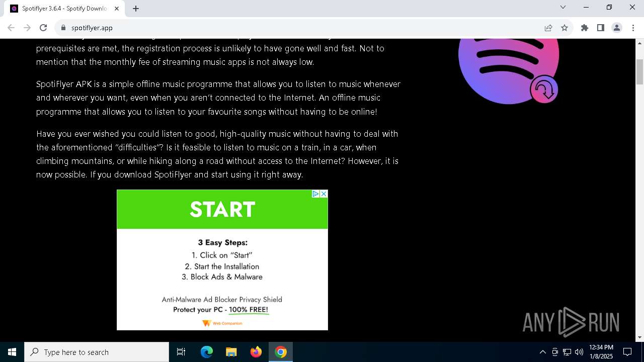Open the tab search dropdown arrow

(563, 7)
